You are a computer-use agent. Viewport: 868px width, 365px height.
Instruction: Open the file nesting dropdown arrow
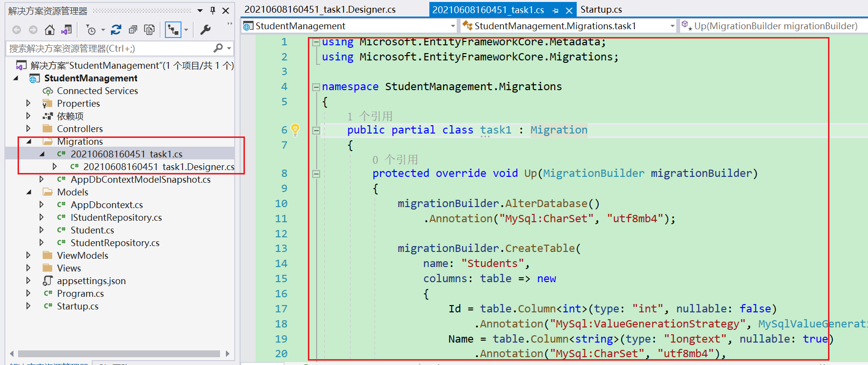(x=186, y=30)
